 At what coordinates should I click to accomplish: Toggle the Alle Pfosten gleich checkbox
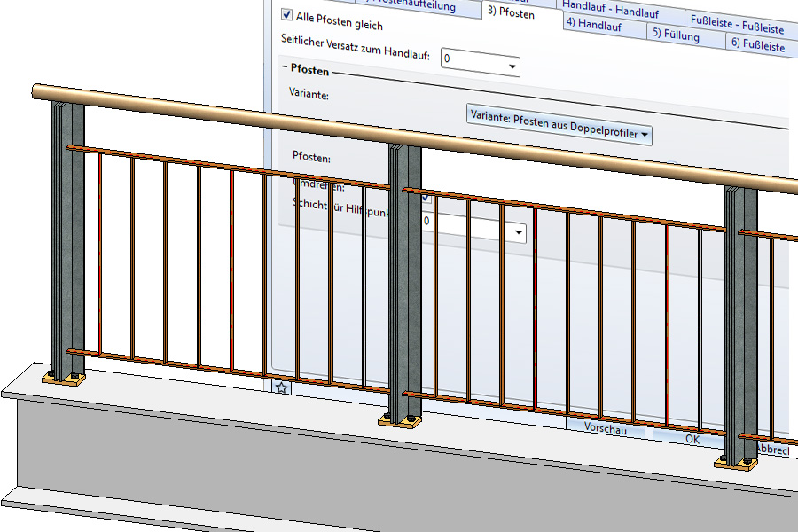[x=287, y=14]
